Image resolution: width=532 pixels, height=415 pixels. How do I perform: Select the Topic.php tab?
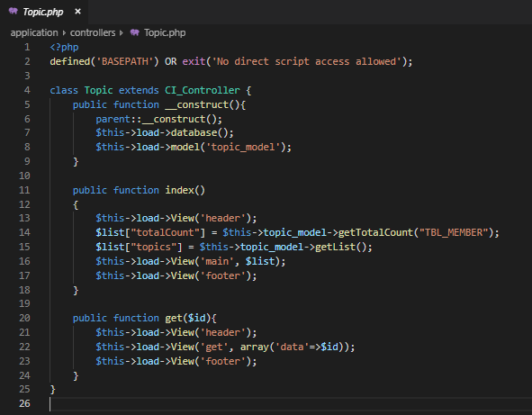tap(44, 12)
